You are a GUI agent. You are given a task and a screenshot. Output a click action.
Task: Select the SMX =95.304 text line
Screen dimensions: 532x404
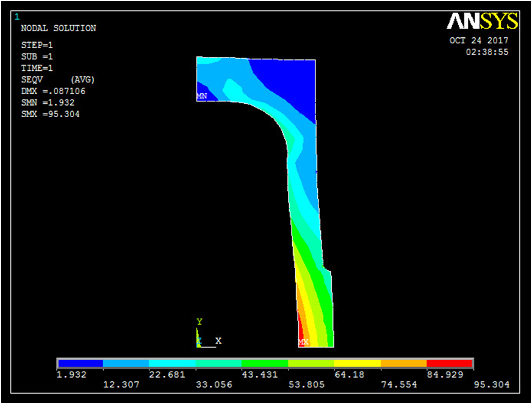(x=50, y=113)
